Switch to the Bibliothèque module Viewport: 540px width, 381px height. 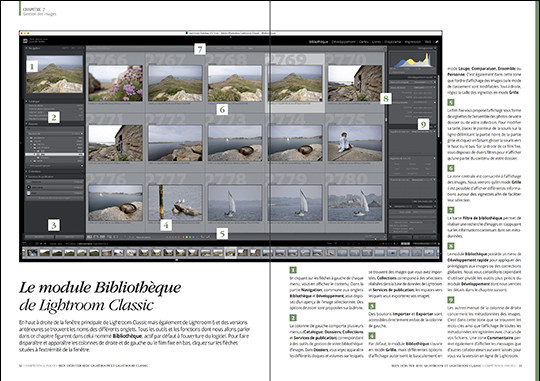pyautogui.click(x=318, y=42)
